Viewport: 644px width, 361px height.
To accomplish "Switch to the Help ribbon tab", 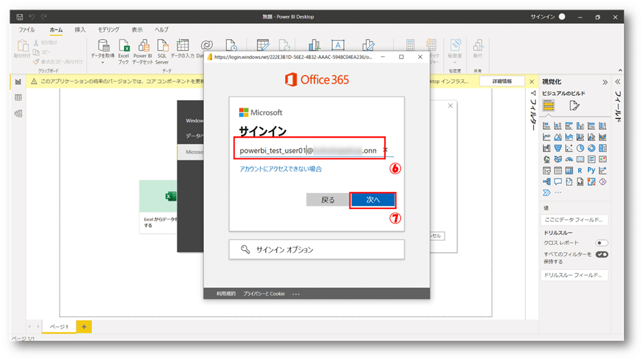I will 162,29.
